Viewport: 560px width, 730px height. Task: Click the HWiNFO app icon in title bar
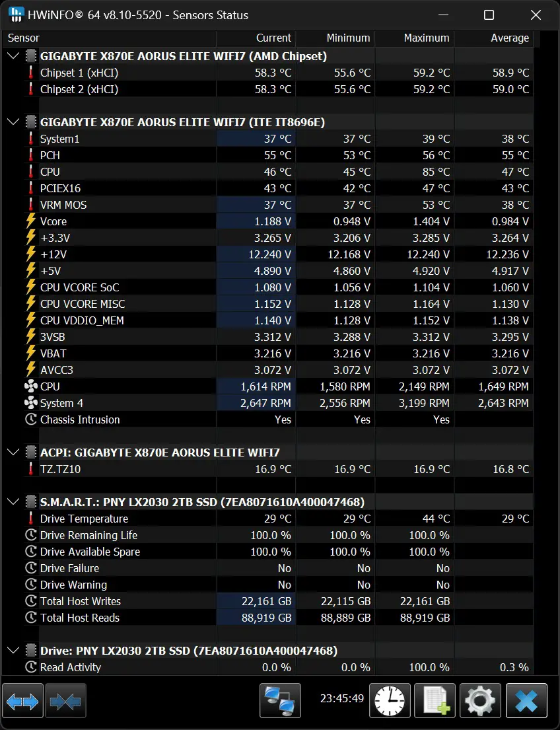pyautogui.click(x=15, y=15)
